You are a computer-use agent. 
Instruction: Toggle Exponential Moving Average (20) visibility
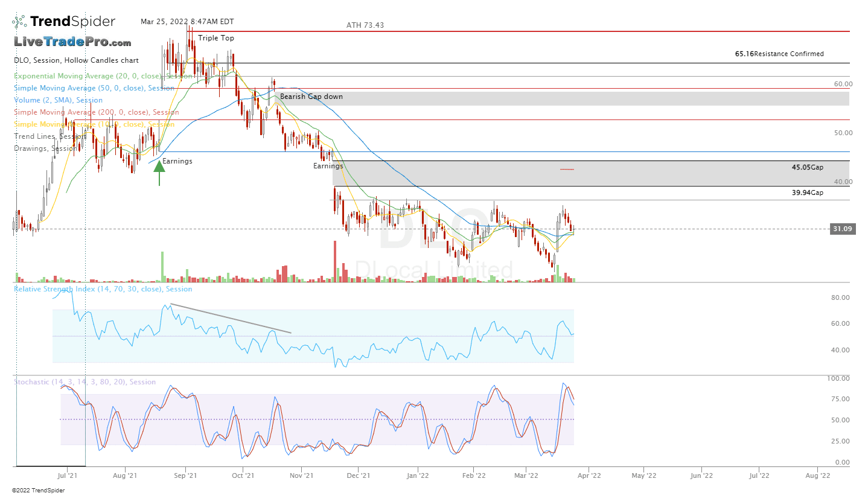[x=88, y=76]
